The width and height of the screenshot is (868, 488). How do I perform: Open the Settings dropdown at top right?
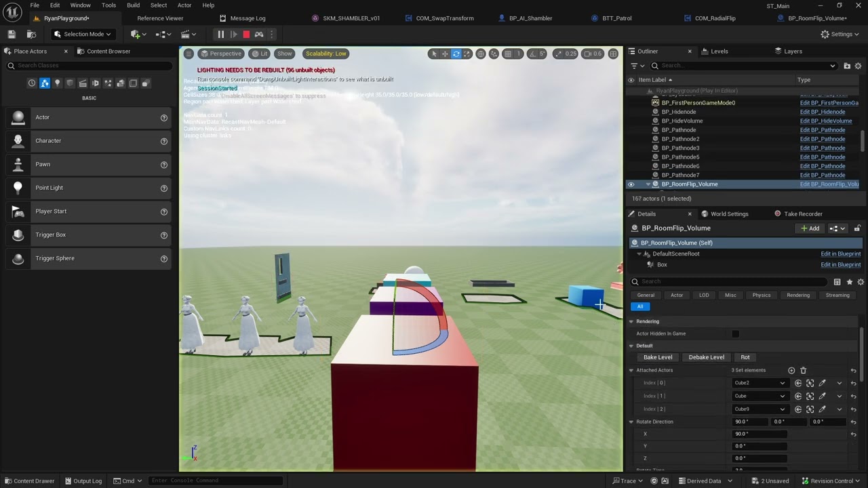(x=840, y=34)
